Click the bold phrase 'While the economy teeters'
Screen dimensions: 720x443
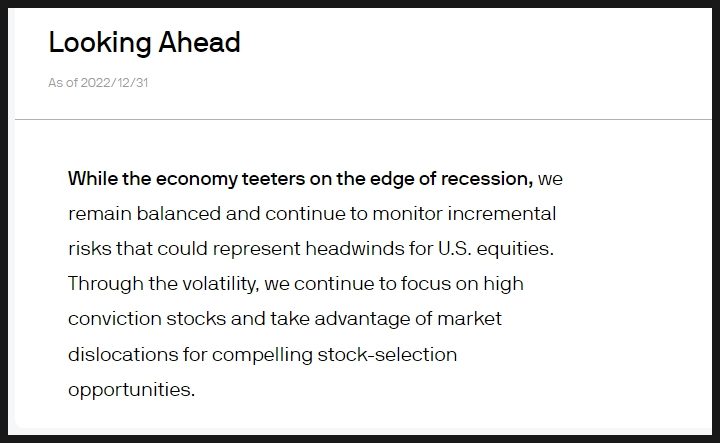(186, 179)
